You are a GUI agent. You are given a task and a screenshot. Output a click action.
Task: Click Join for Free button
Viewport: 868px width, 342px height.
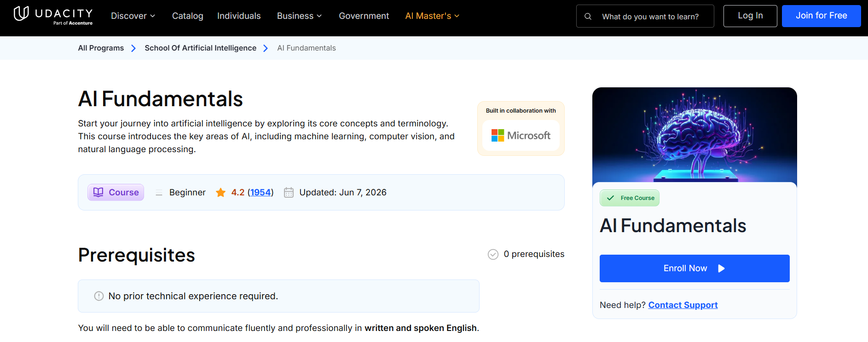822,16
